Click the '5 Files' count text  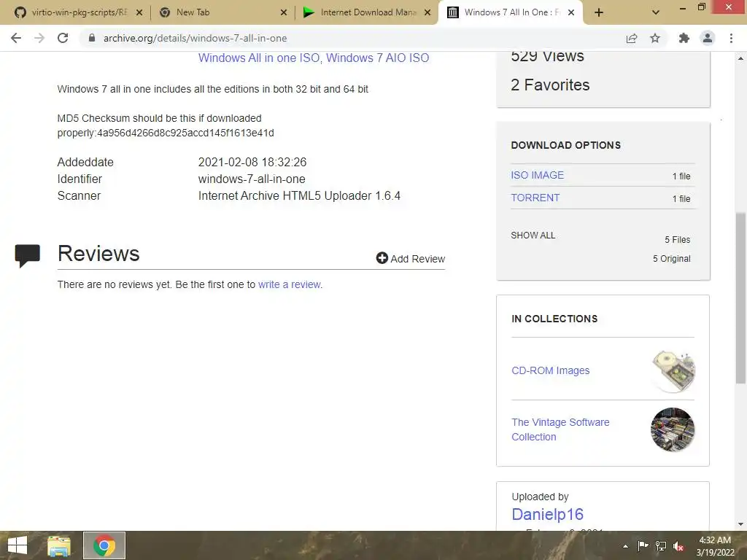(678, 239)
